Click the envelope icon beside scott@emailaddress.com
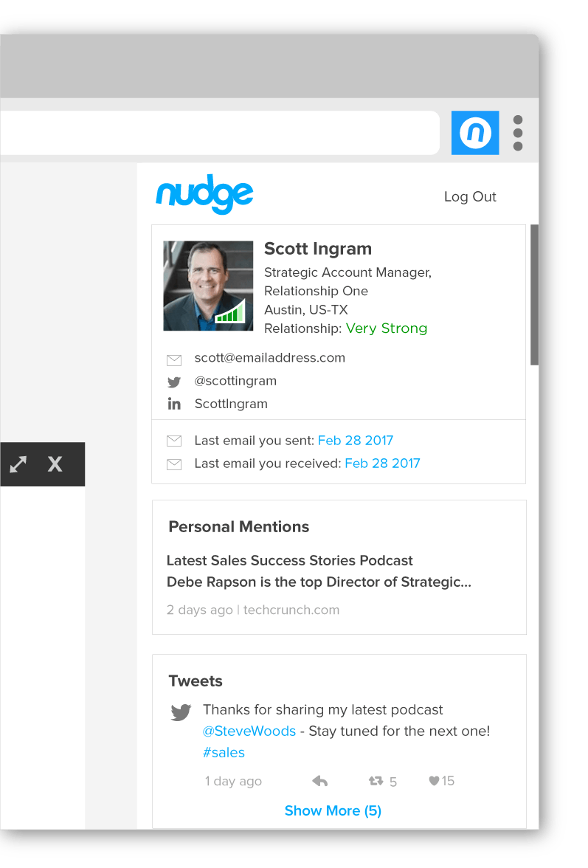Image resolution: width=588 pixels, height=868 pixels. pyautogui.click(x=174, y=359)
